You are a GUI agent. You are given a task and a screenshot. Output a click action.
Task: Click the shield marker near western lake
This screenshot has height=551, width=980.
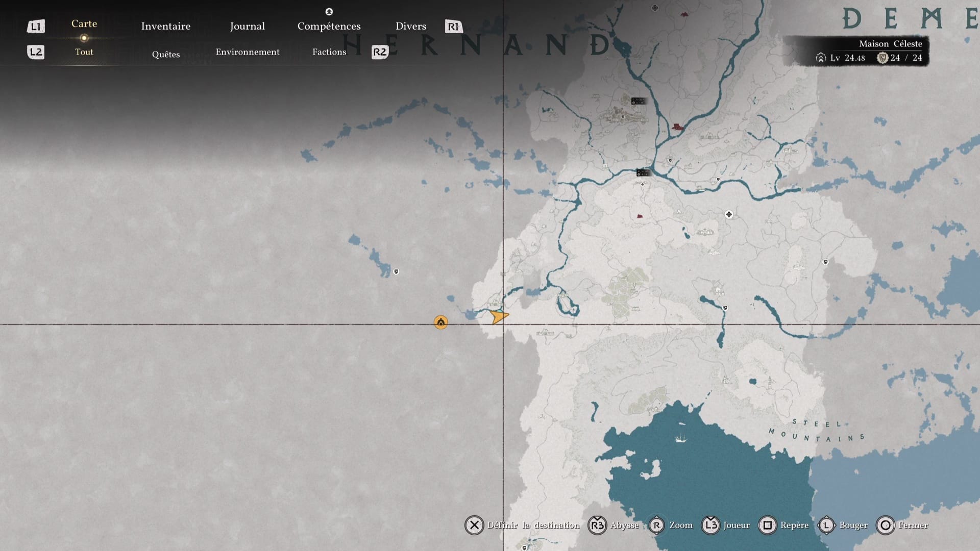396,271
